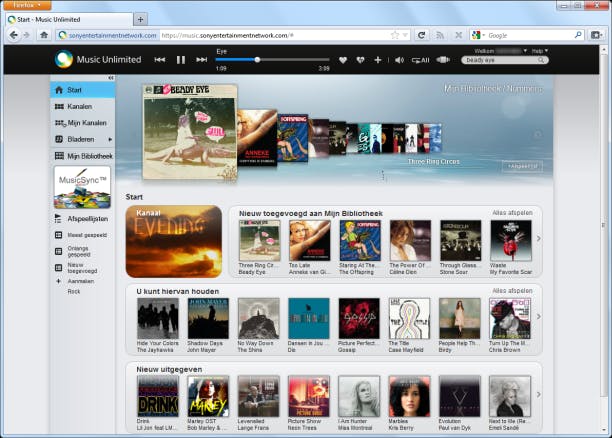
Task: Open the URL history dropdown arrow
Action: click(405, 35)
